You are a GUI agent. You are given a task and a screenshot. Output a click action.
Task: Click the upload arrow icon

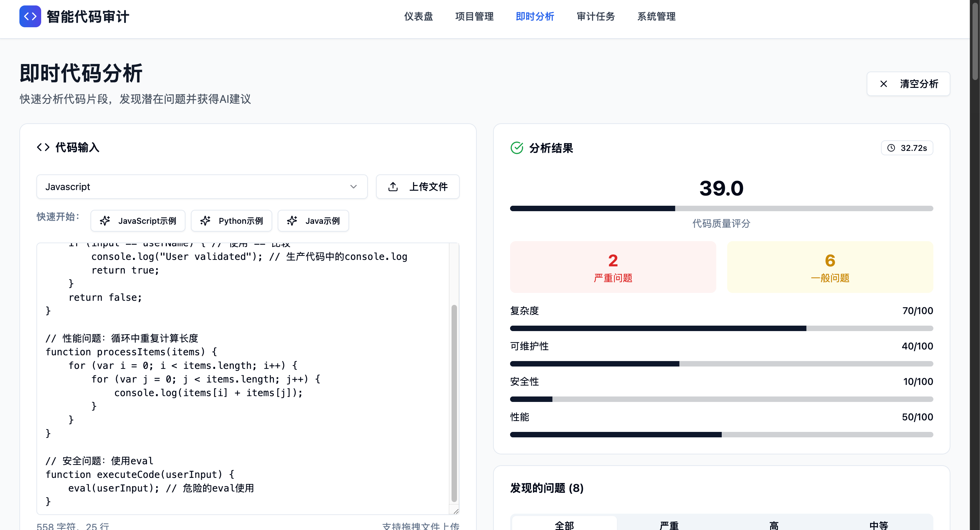(393, 187)
